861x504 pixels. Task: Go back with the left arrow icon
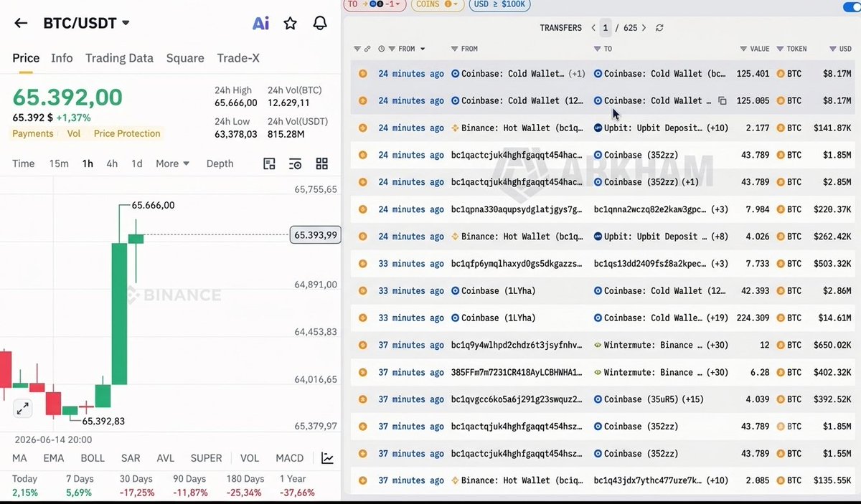click(21, 23)
